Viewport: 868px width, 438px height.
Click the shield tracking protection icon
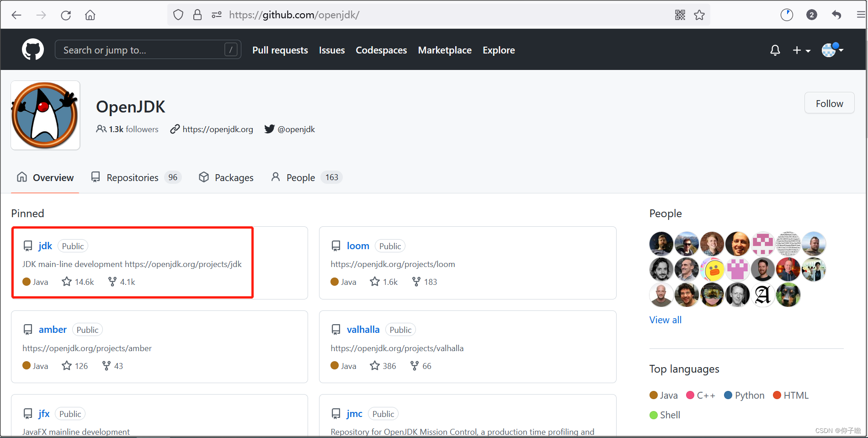pos(178,15)
